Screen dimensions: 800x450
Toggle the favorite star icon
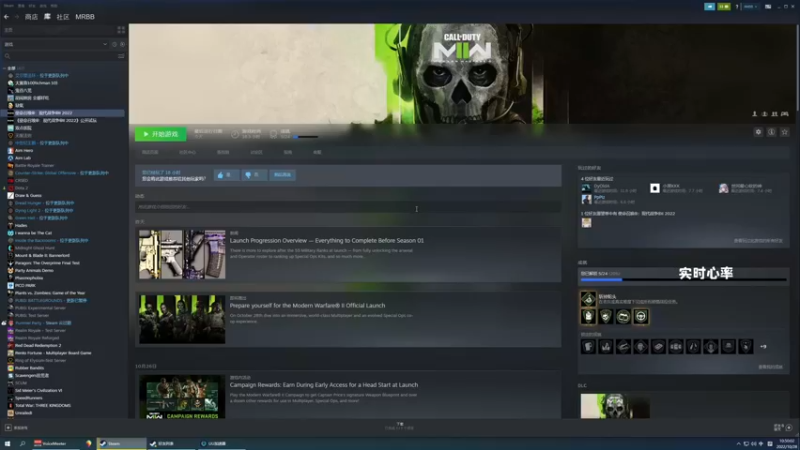click(x=785, y=132)
